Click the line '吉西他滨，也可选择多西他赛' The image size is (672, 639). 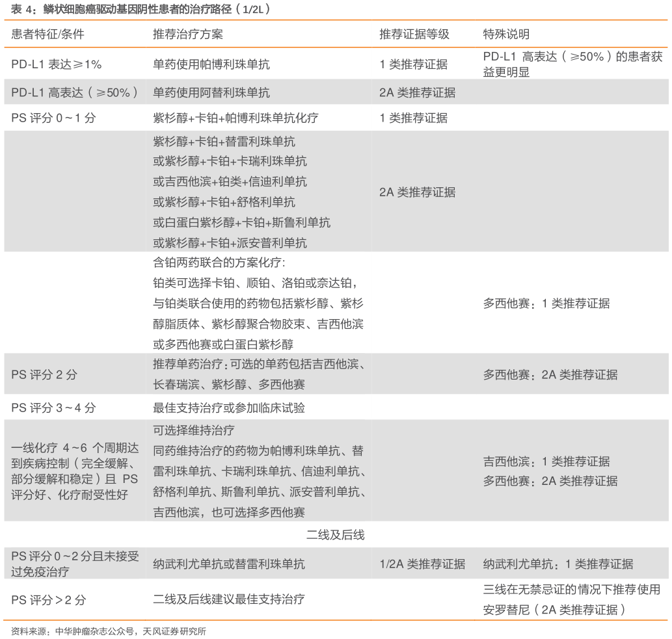[229, 512]
